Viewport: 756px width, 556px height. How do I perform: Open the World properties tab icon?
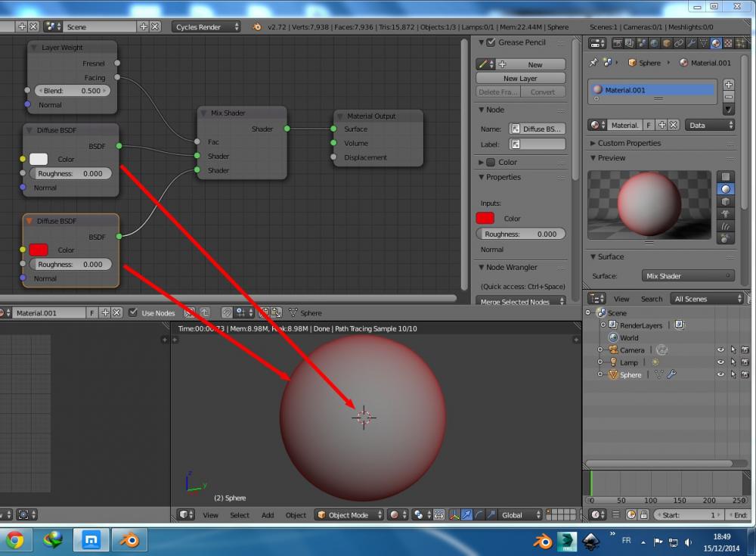coord(654,43)
